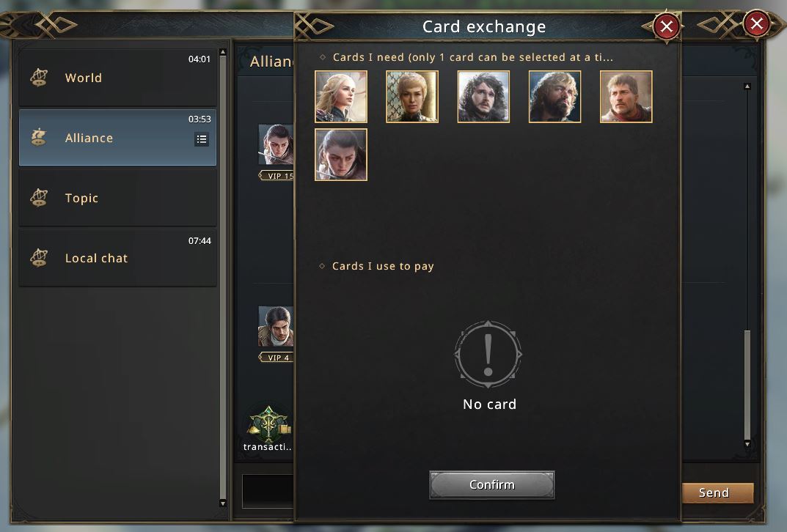Close the Card exchange dialog

[667, 26]
